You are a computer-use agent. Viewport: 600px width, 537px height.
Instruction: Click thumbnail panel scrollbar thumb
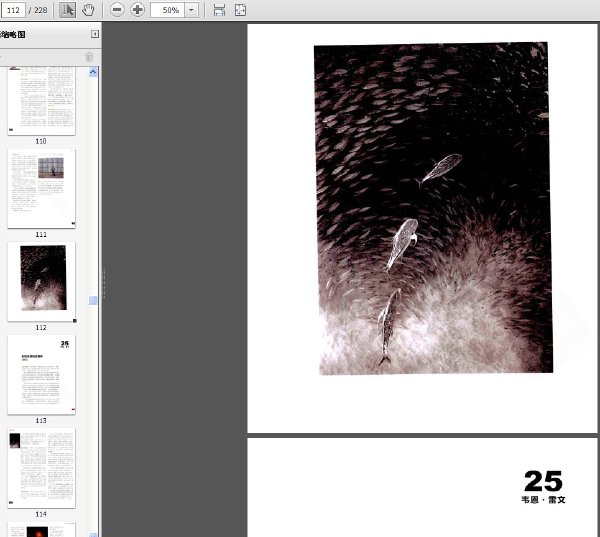coord(93,300)
